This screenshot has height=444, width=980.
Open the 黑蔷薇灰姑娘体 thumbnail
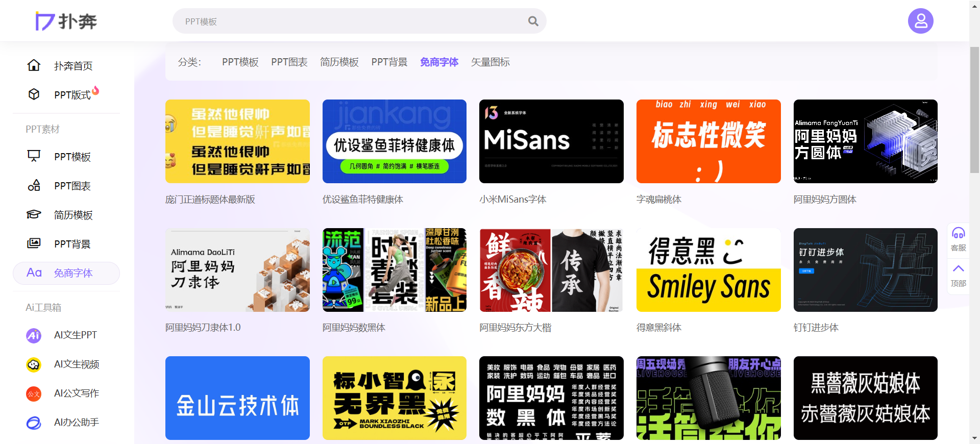tap(865, 398)
